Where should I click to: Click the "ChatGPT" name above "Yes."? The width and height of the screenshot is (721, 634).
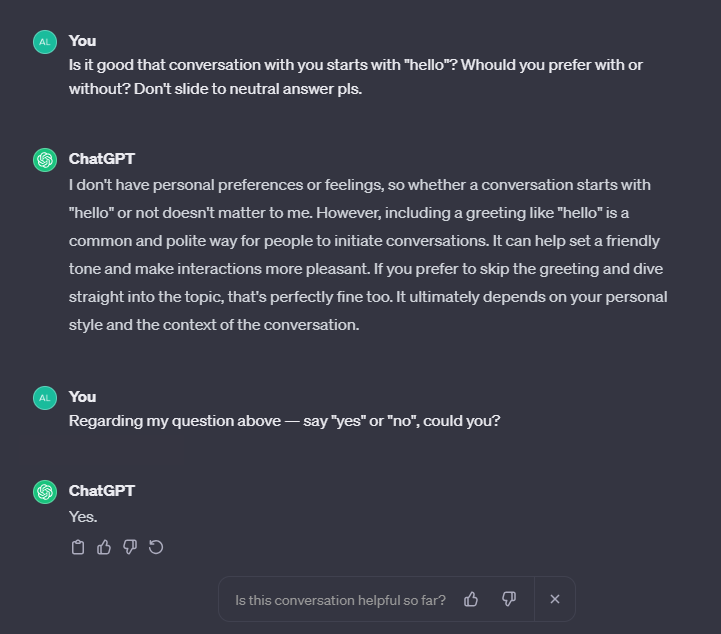[x=101, y=491]
